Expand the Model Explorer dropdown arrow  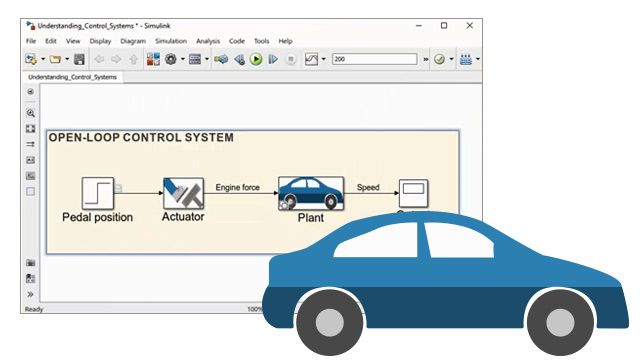click(x=207, y=59)
